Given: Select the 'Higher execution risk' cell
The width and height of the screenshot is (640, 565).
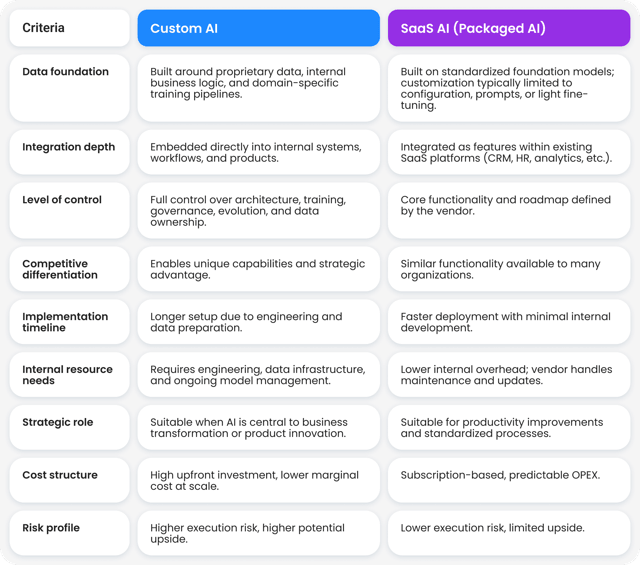Looking at the screenshot, I should pos(258,533).
